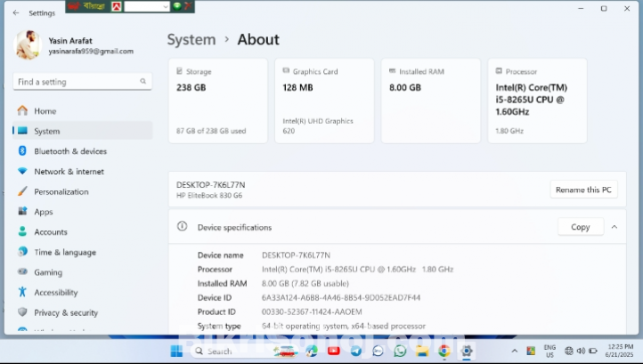Select the Device ID value text
Viewport: 643px width, 364px height.
(341, 297)
